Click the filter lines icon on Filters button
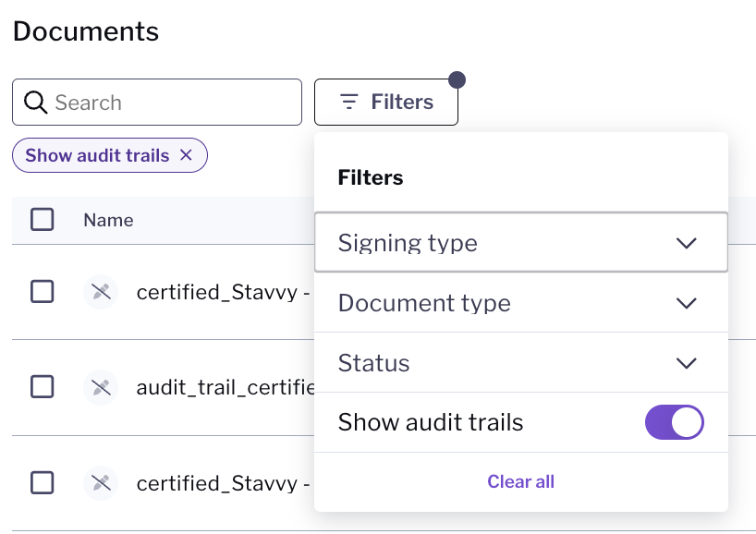Viewport: 756px width, 534px height. pos(349,102)
